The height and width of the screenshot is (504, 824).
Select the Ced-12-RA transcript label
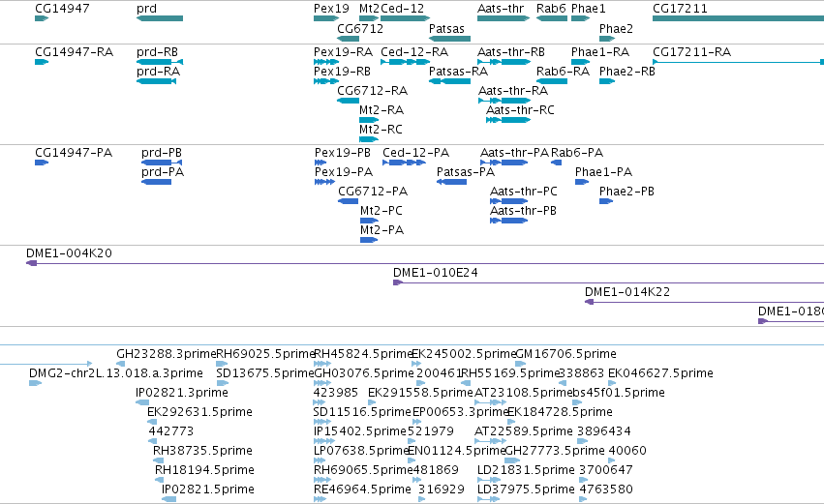(414, 52)
